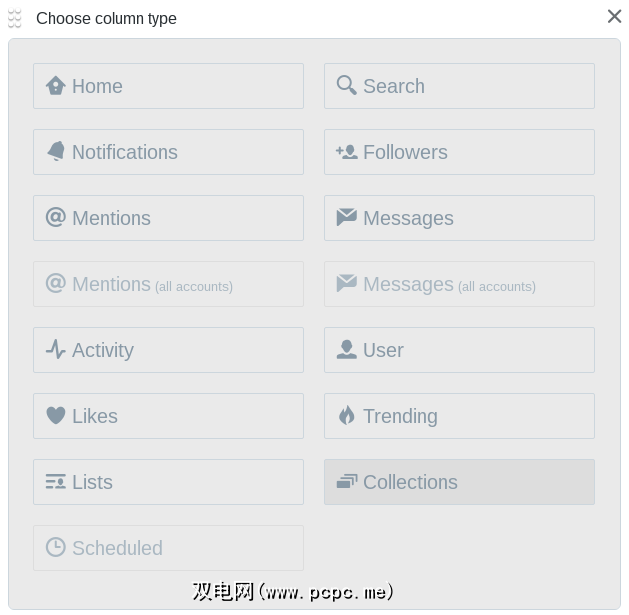Click the User silhouette icon
This screenshot has height=615, width=629.
pos(347,350)
